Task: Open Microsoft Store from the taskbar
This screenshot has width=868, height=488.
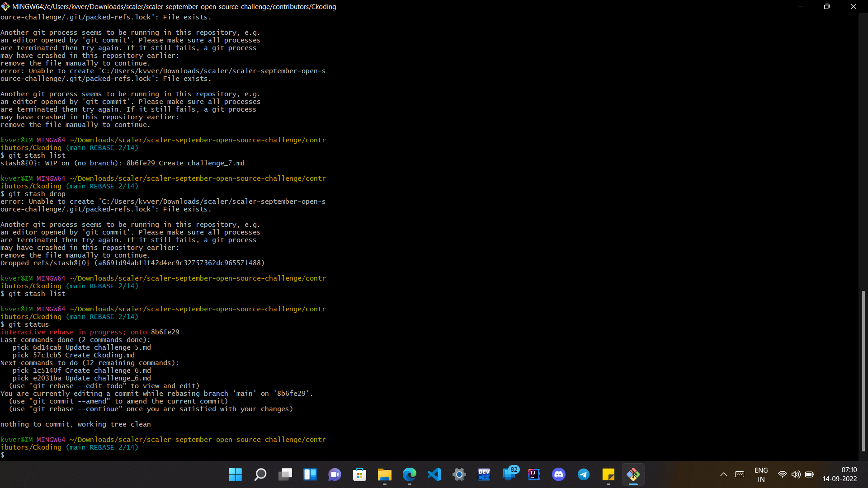Action: coord(359,474)
